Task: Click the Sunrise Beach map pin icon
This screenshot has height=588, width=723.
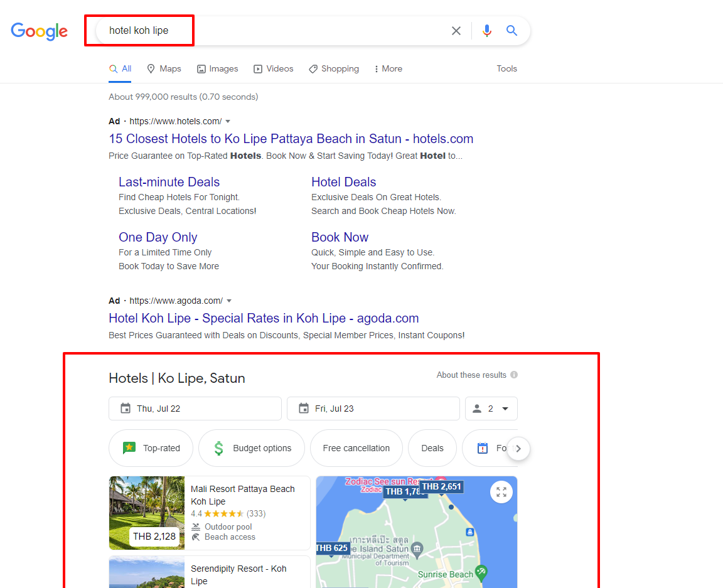Action: [x=481, y=572]
